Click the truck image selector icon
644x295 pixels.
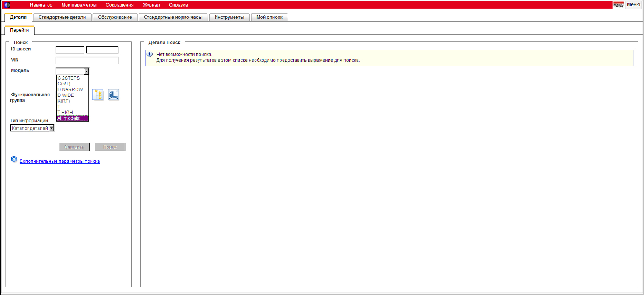pyautogui.click(x=113, y=95)
